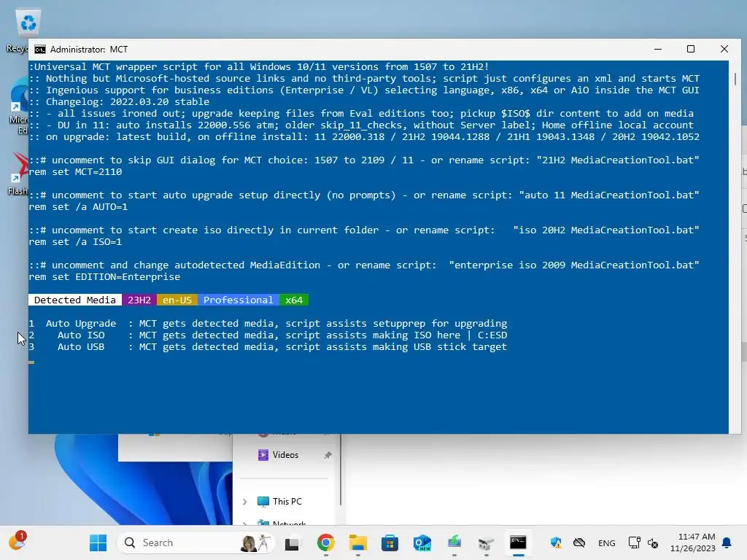The height and width of the screenshot is (560, 747).
Task: Minimize the Administrator: MCT window
Action: click(x=658, y=49)
